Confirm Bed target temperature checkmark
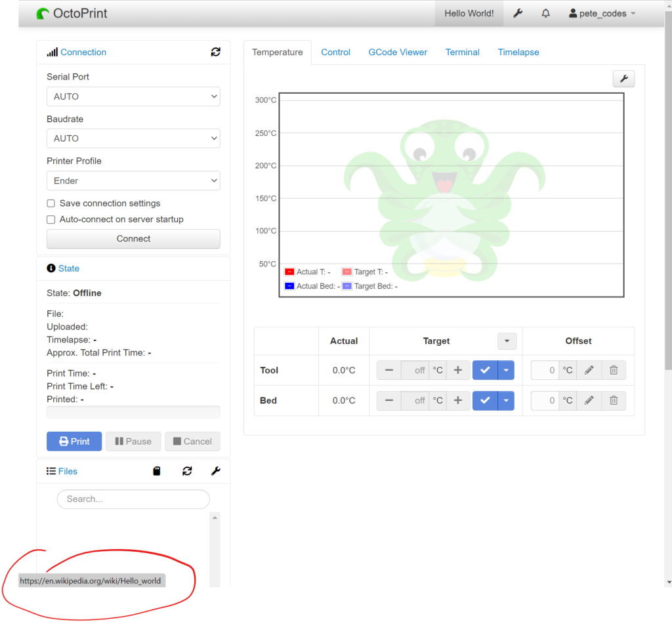The width and height of the screenshot is (672, 622). tap(485, 400)
